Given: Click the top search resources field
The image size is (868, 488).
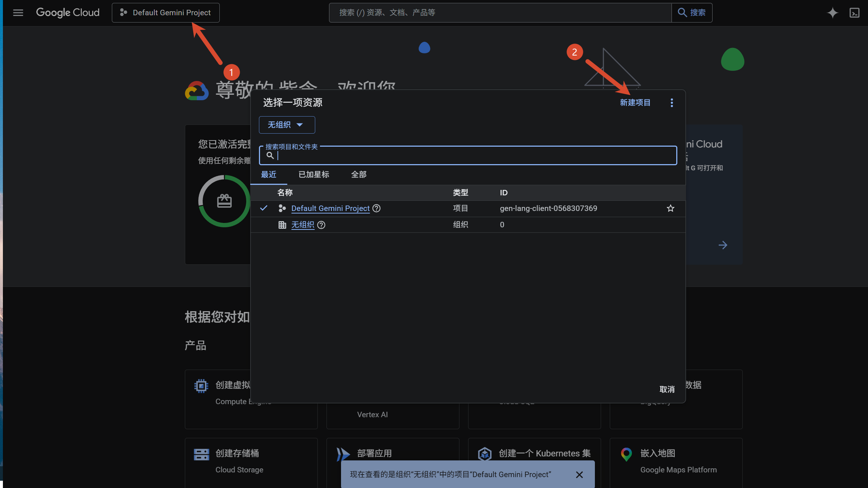Looking at the screenshot, I should point(500,13).
